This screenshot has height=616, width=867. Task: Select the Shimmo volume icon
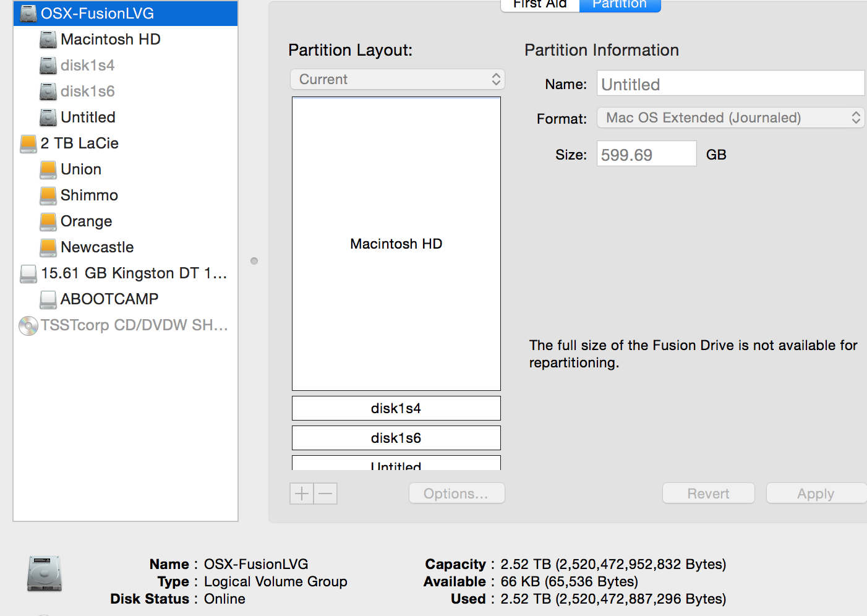point(48,195)
